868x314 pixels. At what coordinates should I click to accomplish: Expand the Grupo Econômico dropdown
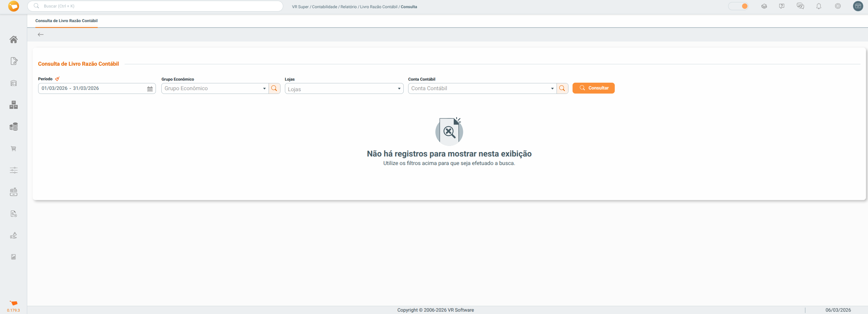point(264,88)
